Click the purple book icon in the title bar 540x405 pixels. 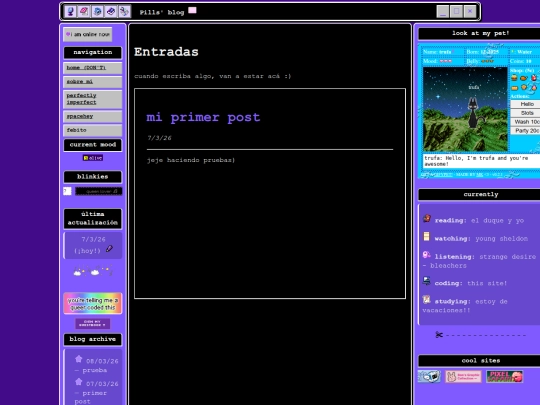pyautogui.click(x=111, y=11)
